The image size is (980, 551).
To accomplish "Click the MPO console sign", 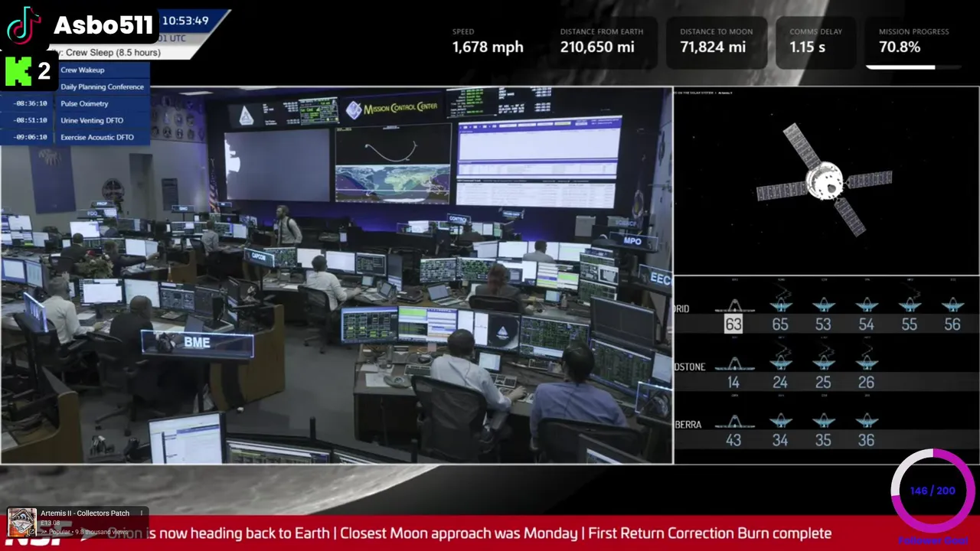I will click(632, 240).
